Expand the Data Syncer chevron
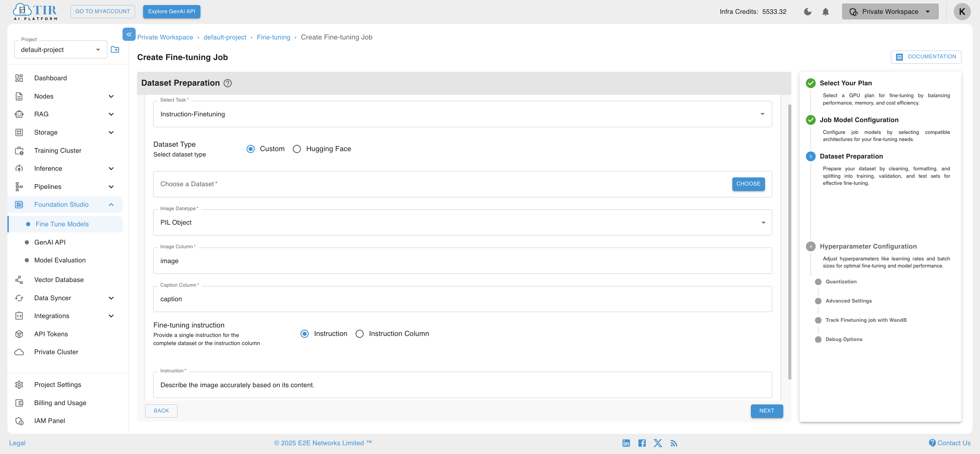 click(x=111, y=298)
